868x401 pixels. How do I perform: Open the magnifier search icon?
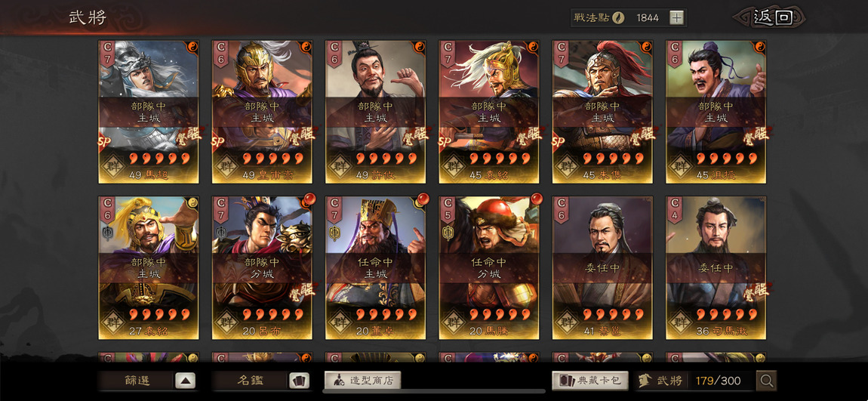[x=767, y=381]
